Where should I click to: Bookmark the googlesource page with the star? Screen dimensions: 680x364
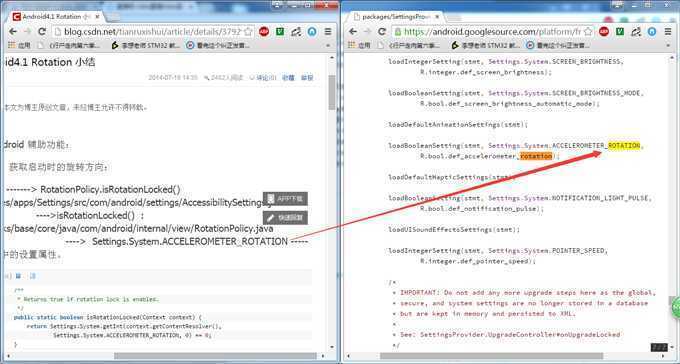click(x=588, y=31)
